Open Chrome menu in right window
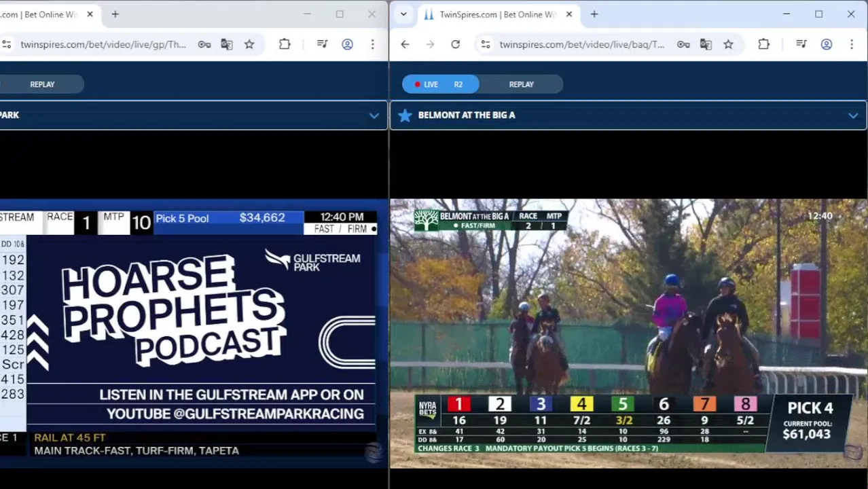868x489 pixels. coord(852,44)
